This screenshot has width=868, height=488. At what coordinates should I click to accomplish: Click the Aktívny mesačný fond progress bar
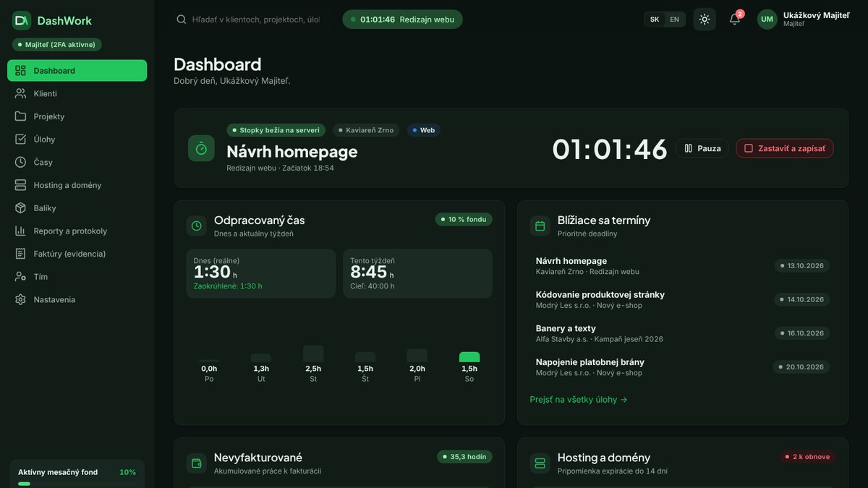pyautogui.click(x=77, y=484)
